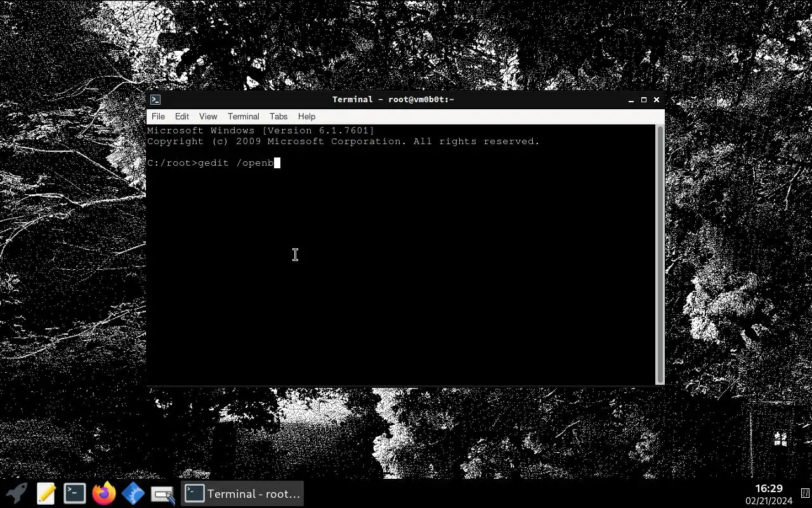Click the terminal vertical scrollbar
The height and width of the screenshot is (508, 812).
tap(660, 254)
